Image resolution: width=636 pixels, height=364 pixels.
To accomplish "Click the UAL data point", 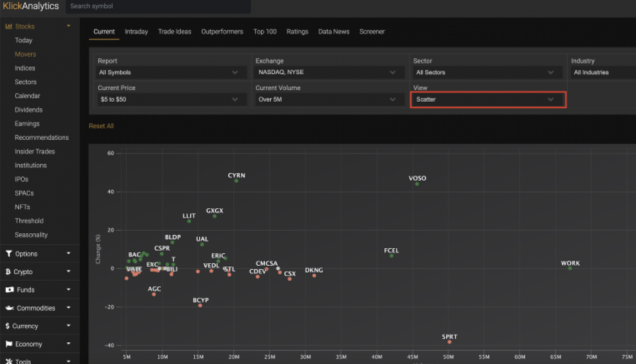I will pyautogui.click(x=202, y=245).
